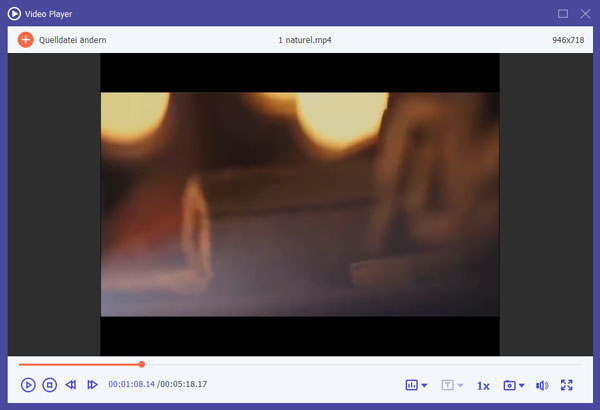The height and width of the screenshot is (410, 600).
Task: Open the audio track settings icon
Action: [x=411, y=385]
